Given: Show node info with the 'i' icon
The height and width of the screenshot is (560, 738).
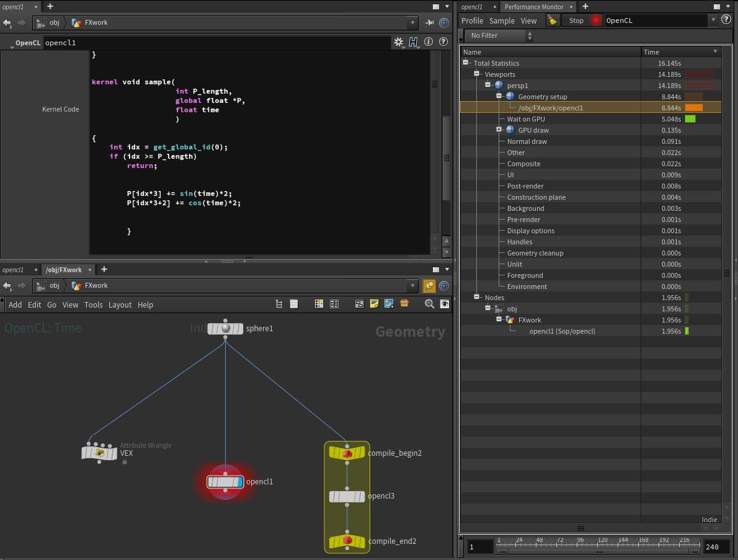Looking at the screenshot, I should (x=429, y=42).
